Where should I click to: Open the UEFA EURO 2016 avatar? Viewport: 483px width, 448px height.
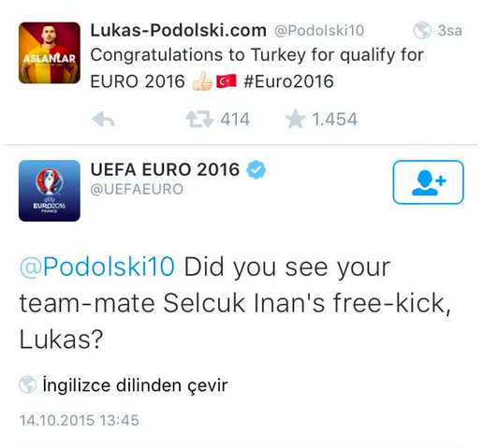50,191
